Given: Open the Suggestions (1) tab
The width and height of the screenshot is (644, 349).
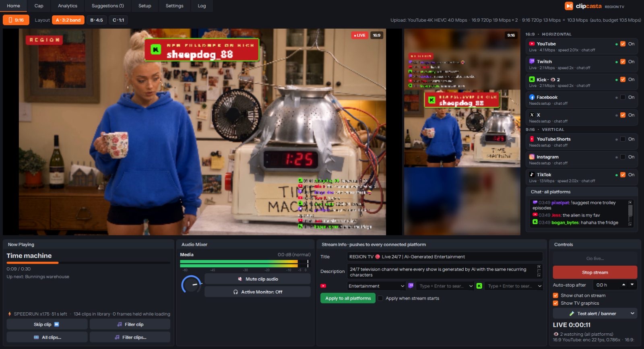Looking at the screenshot, I should point(108,6).
